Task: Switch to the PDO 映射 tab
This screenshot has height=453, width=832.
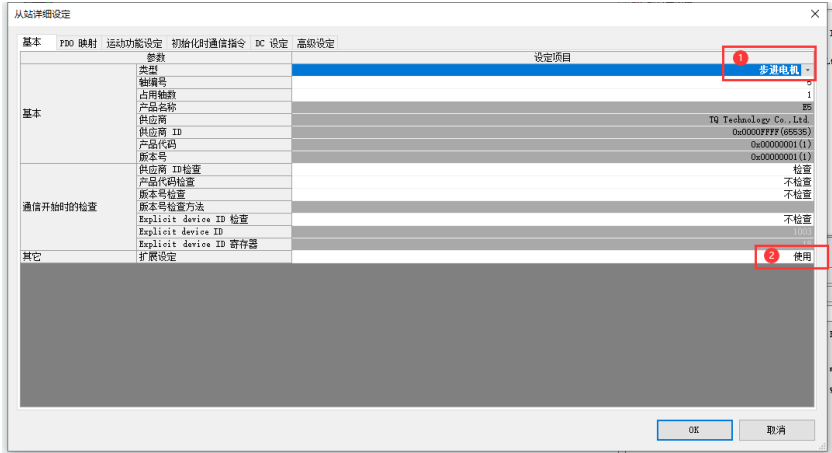Action: tap(78, 43)
